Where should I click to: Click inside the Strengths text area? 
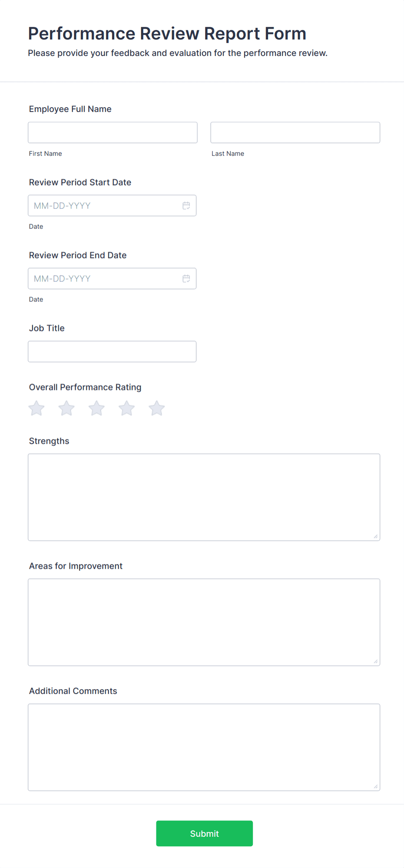tap(204, 497)
